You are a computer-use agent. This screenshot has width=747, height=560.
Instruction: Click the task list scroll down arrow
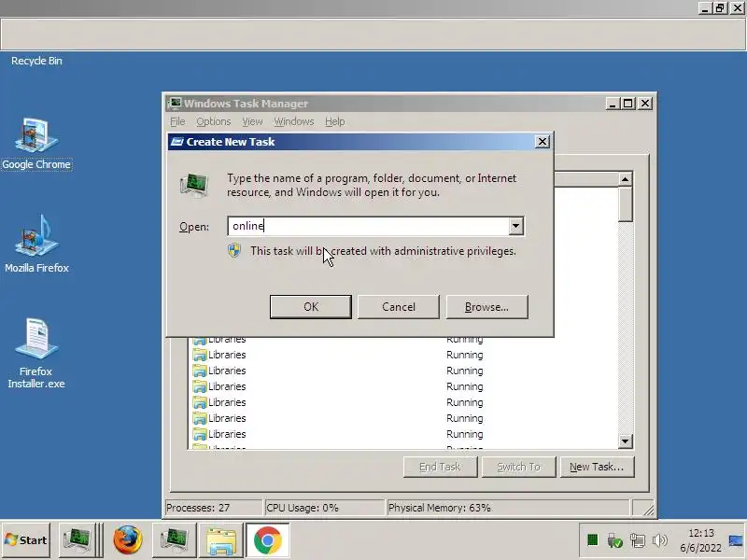[625, 441]
